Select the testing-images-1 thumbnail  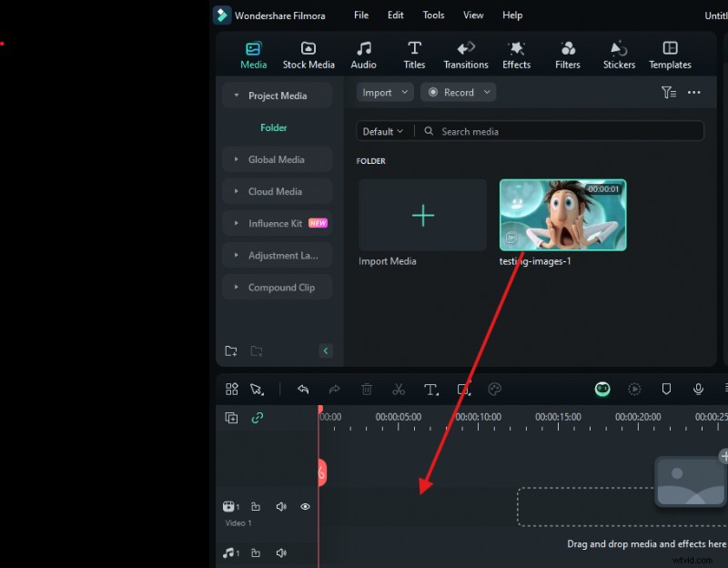click(564, 215)
